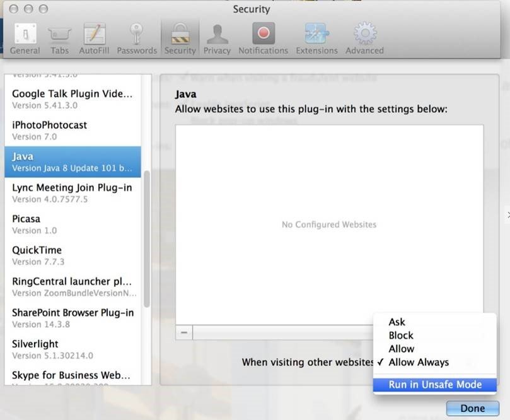Select Google Talk Plugin Video plug-in row
Viewport: 510px width, 420px height.
pos(73,99)
